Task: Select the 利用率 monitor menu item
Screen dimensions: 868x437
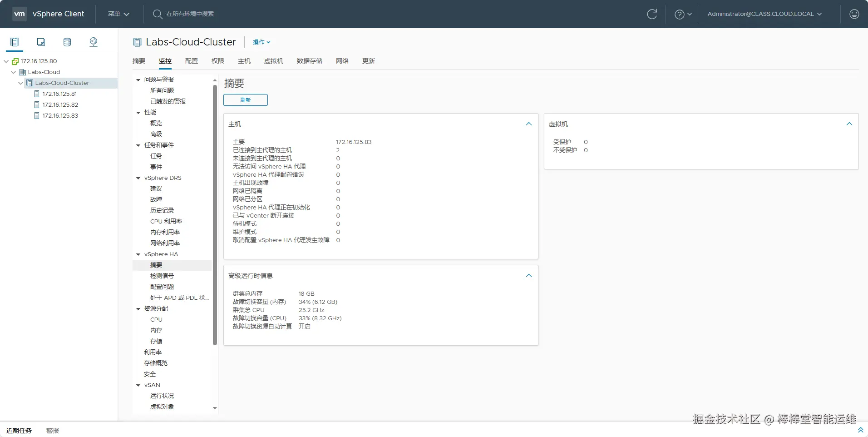Action: [x=153, y=353]
